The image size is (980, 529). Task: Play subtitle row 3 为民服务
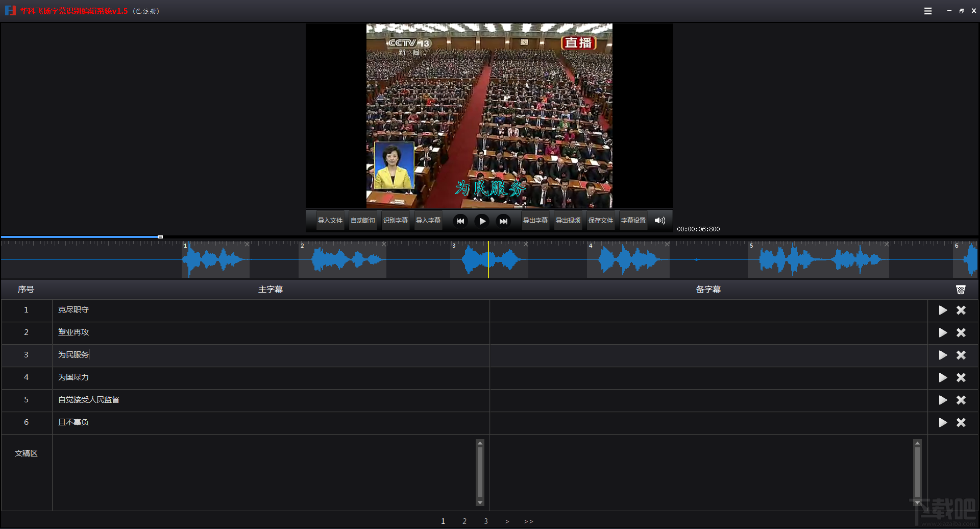click(x=943, y=355)
